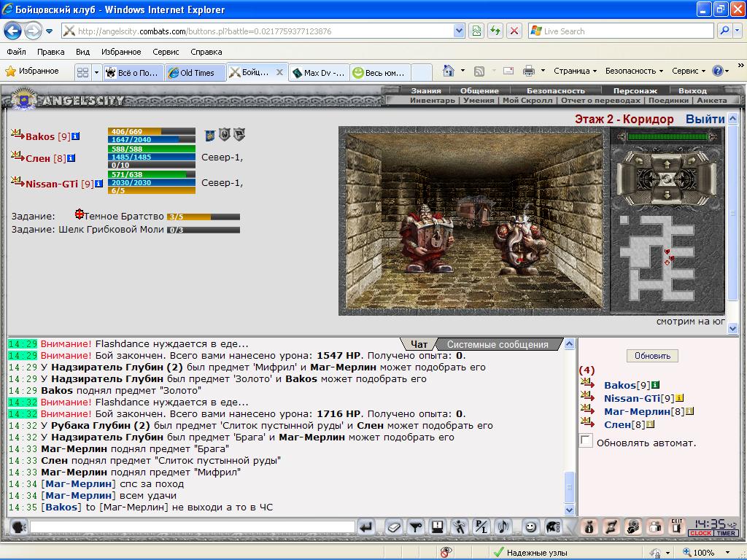Open quick tabs list dropdown arrow
The width and height of the screenshot is (747, 560).
(x=96, y=72)
